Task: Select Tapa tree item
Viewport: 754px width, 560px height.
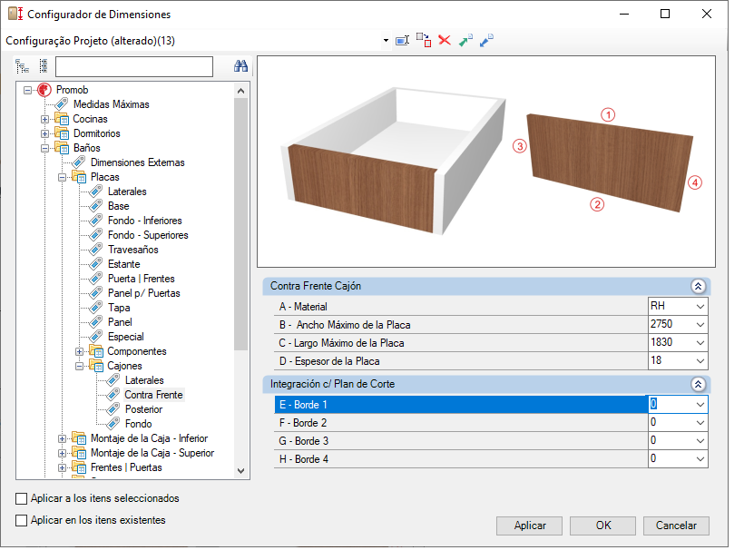Action: pos(119,308)
